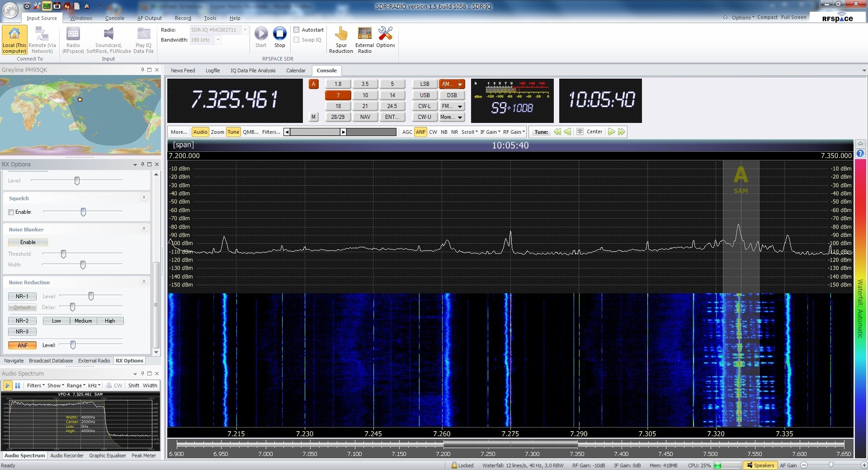The width and height of the screenshot is (868, 470).
Task: Open the Record menu
Action: (x=183, y=18)
